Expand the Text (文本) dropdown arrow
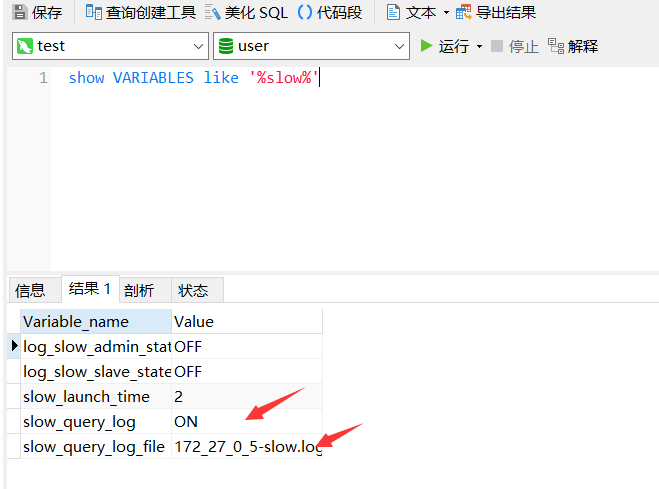This screenshot has height=489, width=659. 446,13
